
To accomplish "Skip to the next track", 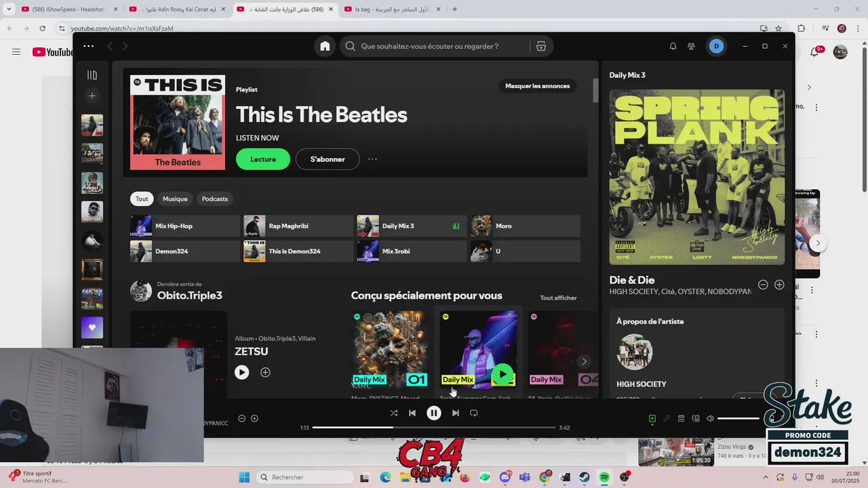I will pos(456,413).
